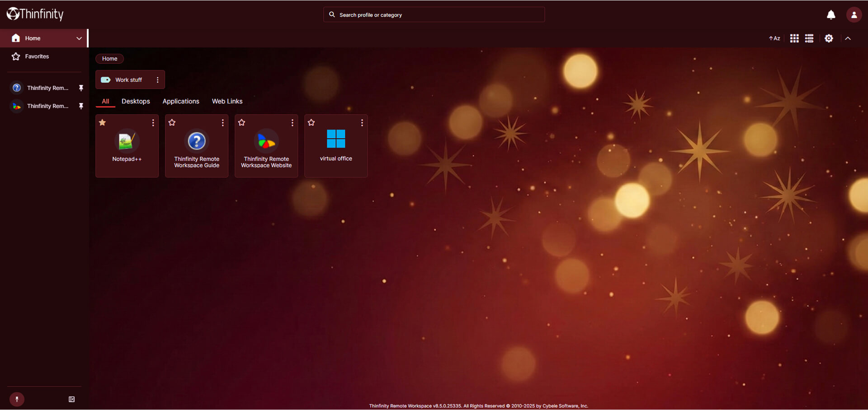Click the Search profile or category field
This screenshot has width=868, height=410.
[433, 14]
